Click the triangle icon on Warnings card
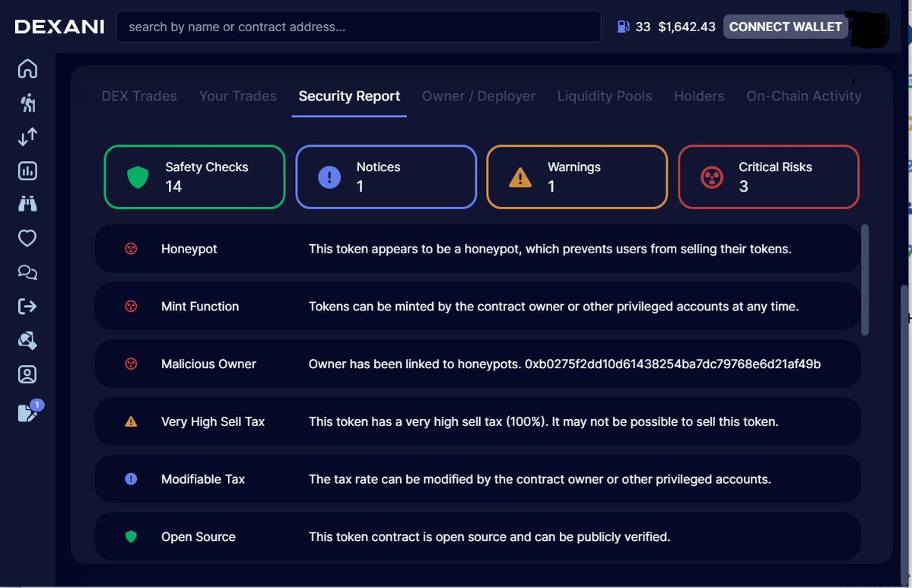This screenshot has height=588, width=912. pyautogui.click(x=520, y=176)
